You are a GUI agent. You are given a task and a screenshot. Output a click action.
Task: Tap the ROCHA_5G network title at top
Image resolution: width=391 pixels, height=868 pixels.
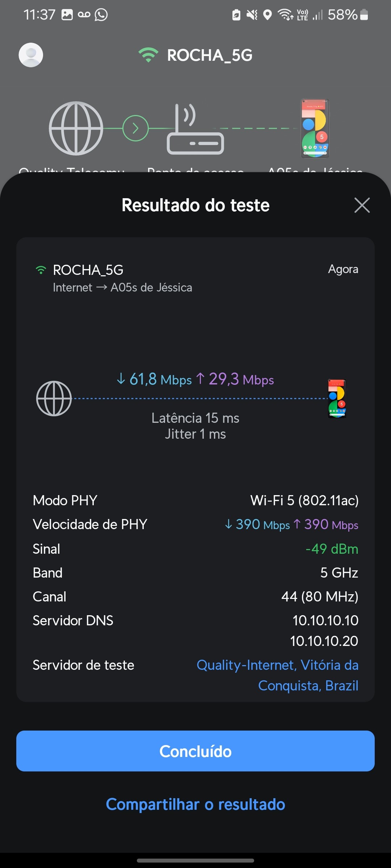click(210, 55)
